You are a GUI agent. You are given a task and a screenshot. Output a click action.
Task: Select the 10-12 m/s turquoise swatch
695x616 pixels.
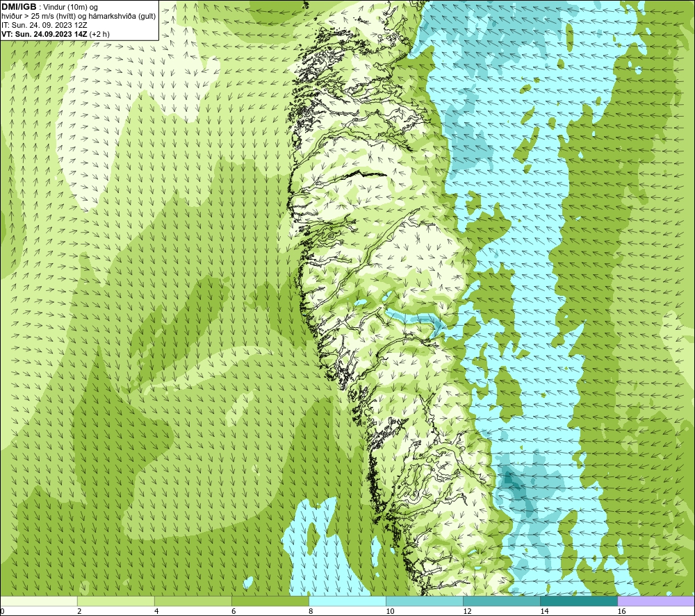click(425, 601)
